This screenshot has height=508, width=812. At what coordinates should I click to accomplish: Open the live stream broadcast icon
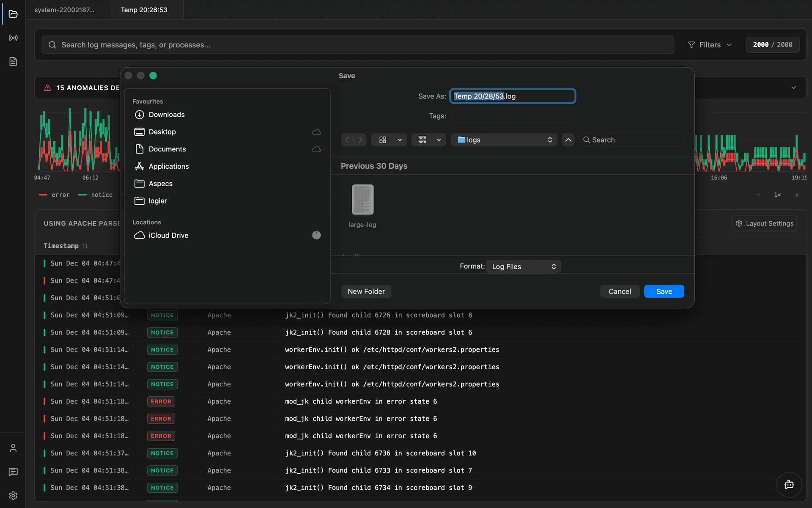pyautogui.click(x=13, y=38)
